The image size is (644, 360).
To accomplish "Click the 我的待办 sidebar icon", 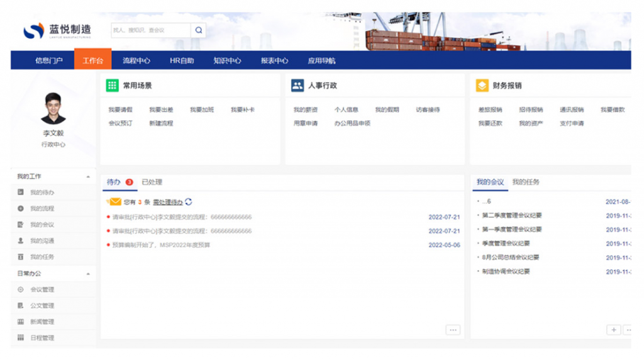I will (21, 193).
